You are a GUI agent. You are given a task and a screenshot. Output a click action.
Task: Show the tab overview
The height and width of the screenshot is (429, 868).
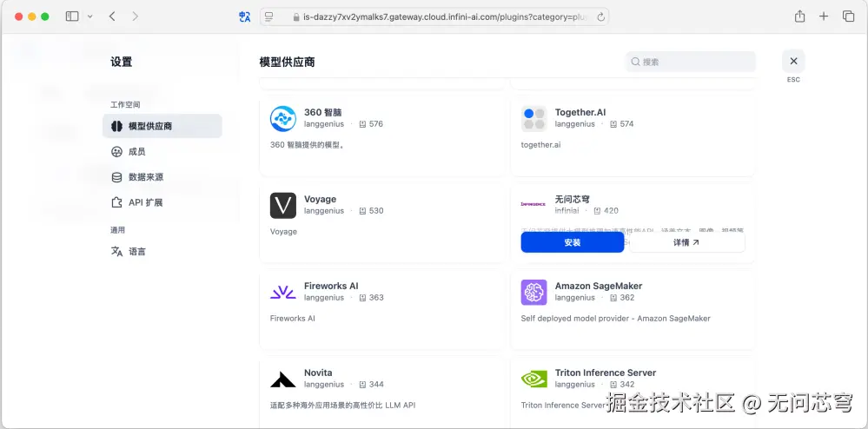pos(848,16)
